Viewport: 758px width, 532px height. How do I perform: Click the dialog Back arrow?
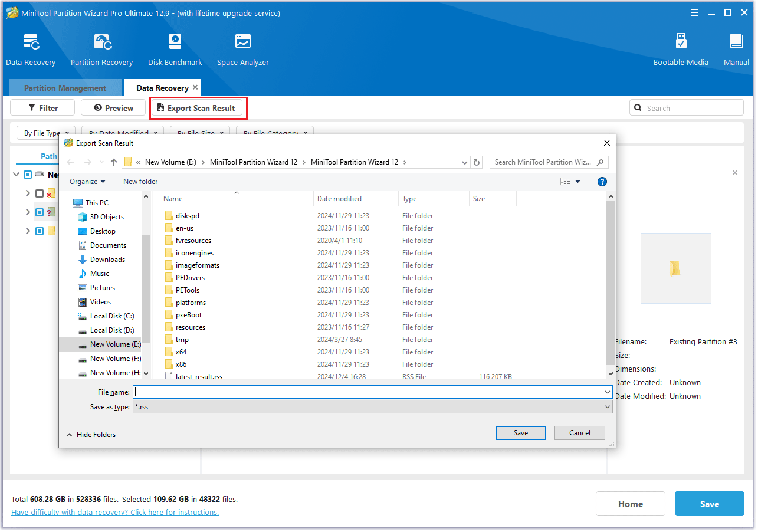tap(70, 162)
